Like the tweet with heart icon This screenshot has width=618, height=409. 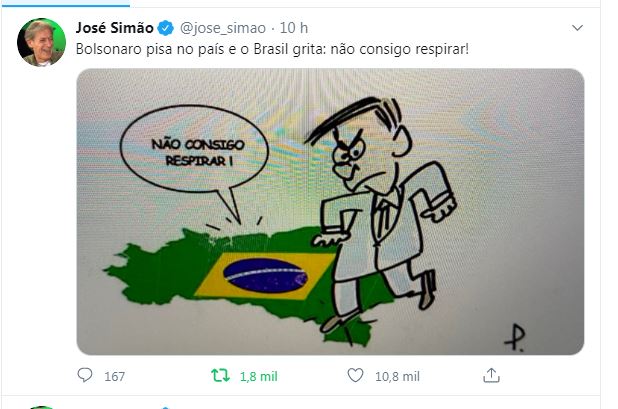click(x=355, y=376)
